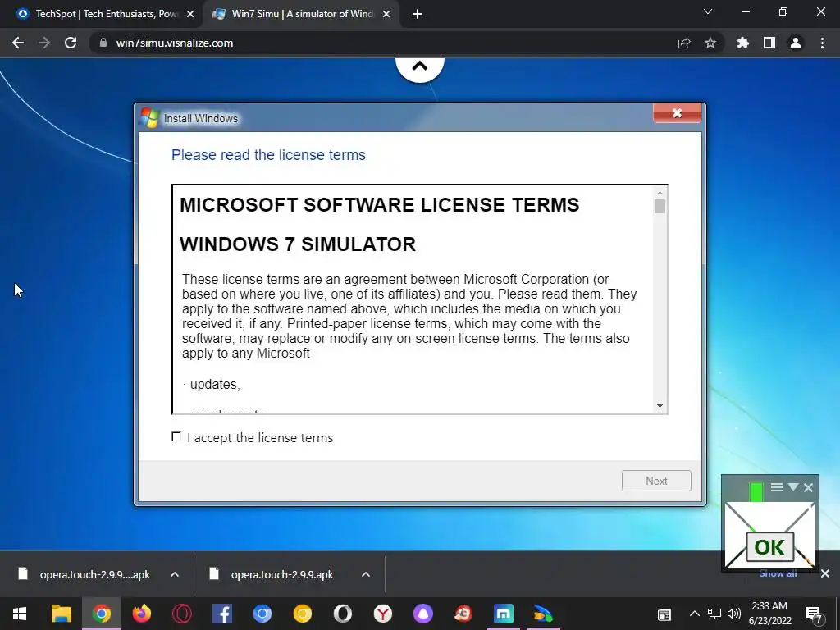The width and height of the screenshot is (840, 630).
Task: Close the downloads bar
Action: pyautogui.click(x=825, y=573)
